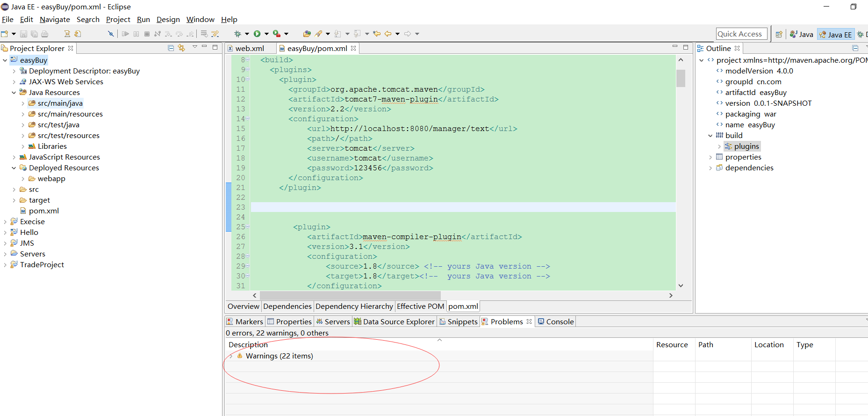Toggle Use Step Filters
Image resolution: width=868 pixels, height=416 pixels.
point(215,34)
